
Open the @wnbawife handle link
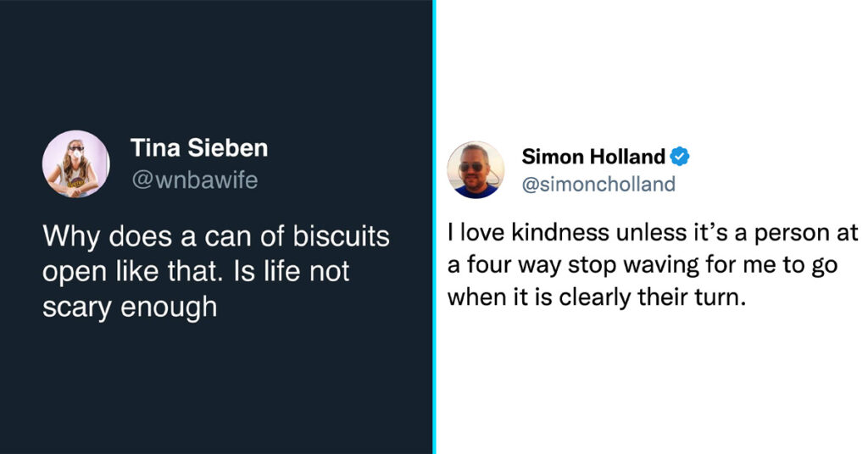click(x=194, y=180)
